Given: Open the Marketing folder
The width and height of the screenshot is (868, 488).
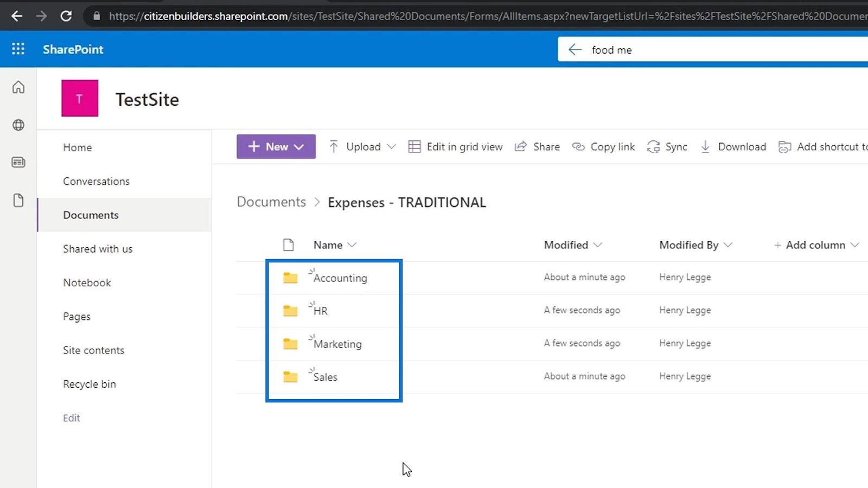Looking at the screenshot, I should click(x=337, y=344).
